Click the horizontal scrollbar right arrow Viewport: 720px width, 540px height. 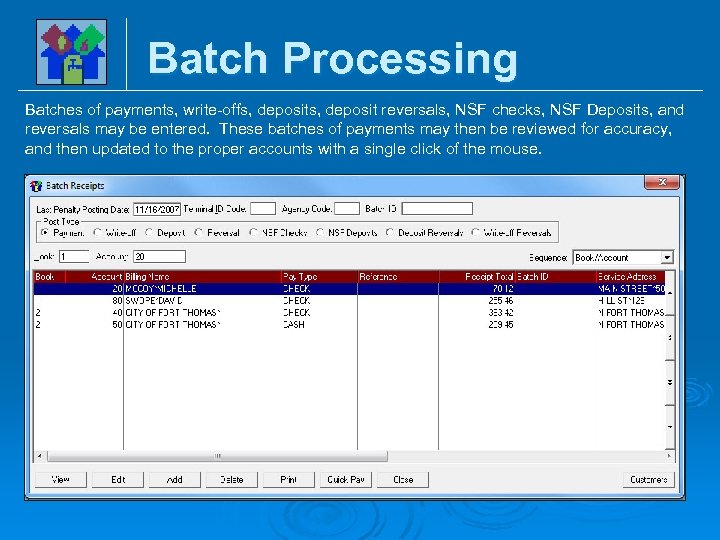click(669, 456)
